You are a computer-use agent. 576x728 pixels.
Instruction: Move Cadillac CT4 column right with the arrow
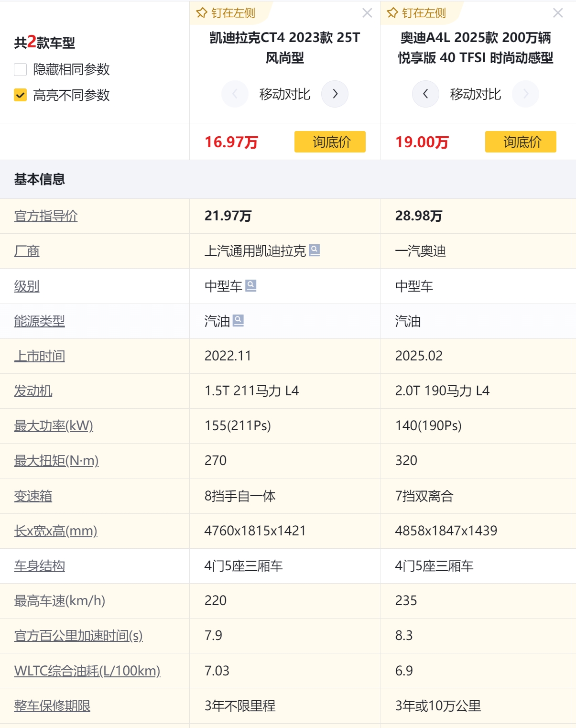(335, 94)
